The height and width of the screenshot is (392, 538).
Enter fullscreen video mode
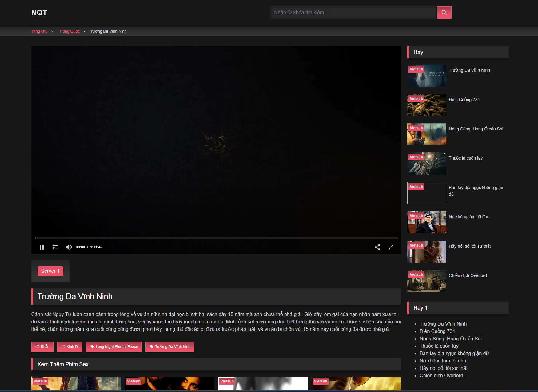coord(391,247)
